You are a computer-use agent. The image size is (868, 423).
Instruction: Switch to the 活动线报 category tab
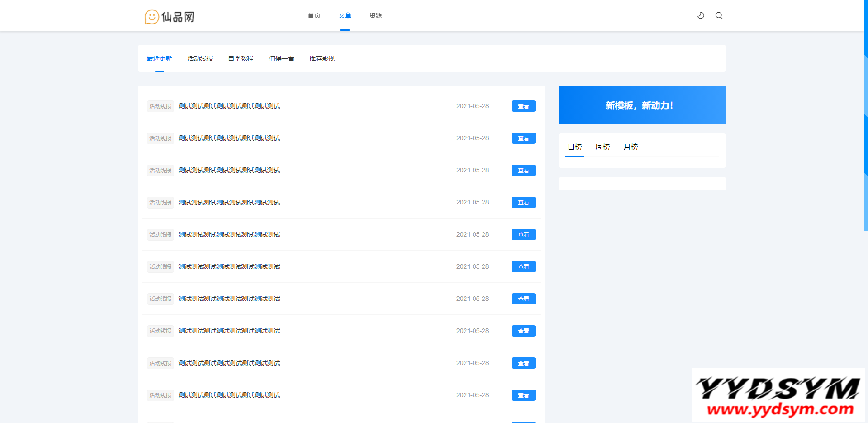200,58
